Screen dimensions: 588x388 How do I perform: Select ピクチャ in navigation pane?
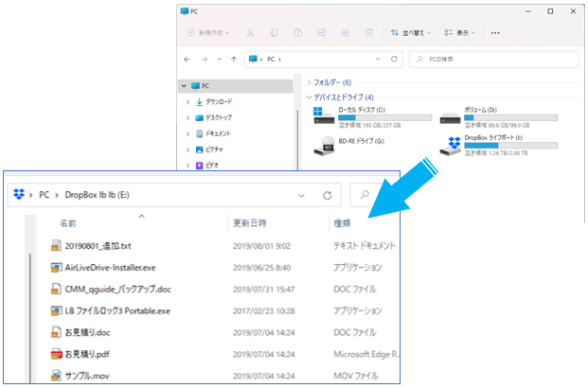(x=209, y=150)
